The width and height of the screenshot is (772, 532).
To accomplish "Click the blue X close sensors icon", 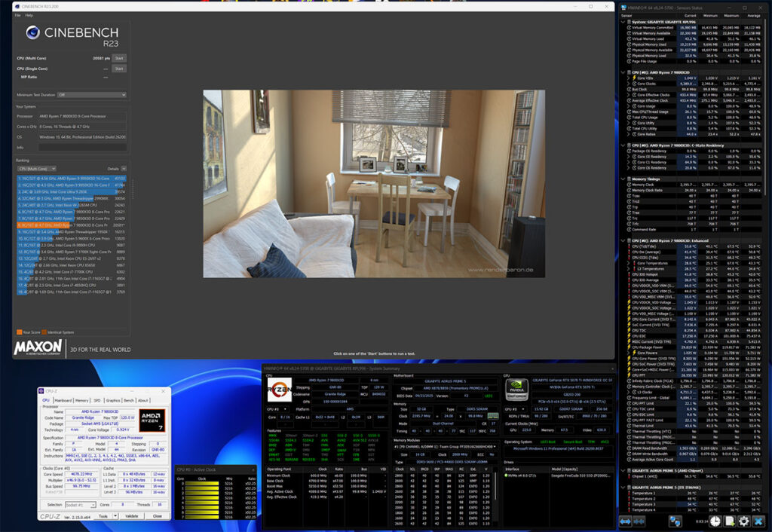I will point(759,521).
